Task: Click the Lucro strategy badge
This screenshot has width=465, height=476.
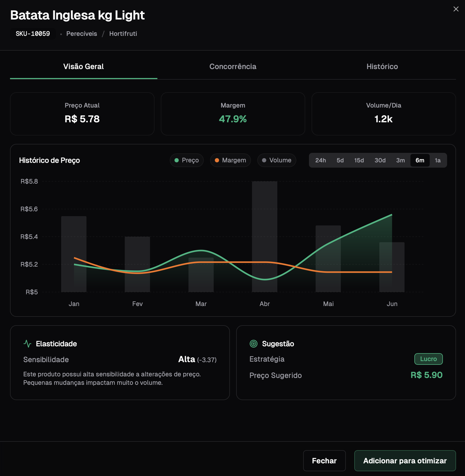Action: [x=429, y=359]
